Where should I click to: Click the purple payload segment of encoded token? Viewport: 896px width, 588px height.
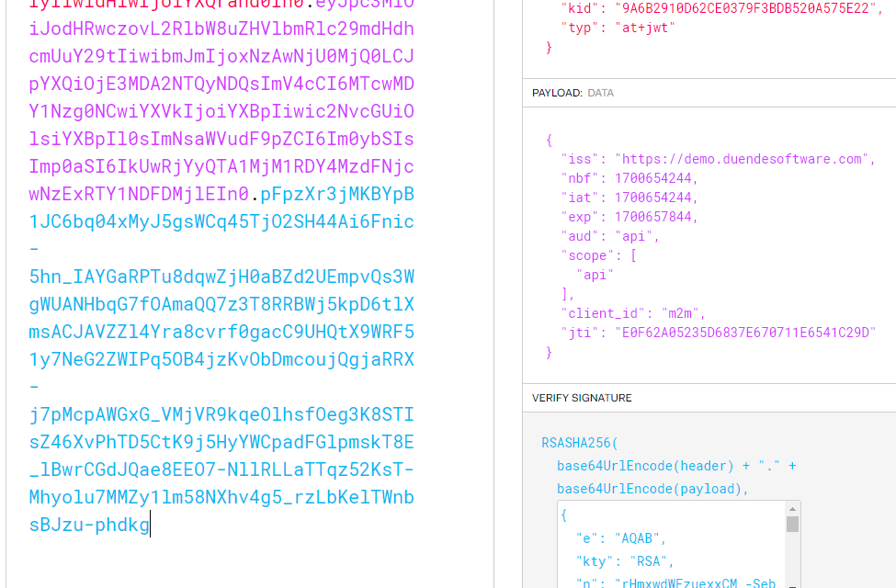click(221, 112)
